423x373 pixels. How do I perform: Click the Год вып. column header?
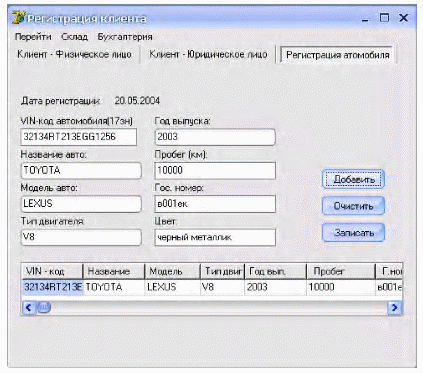point(276,271)
